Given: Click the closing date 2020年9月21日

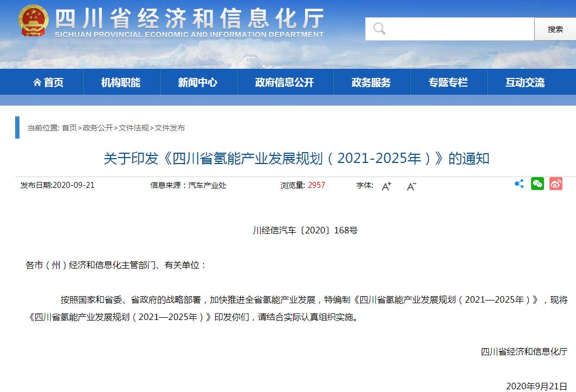Looking at the screenshot, I should [536, 386].
